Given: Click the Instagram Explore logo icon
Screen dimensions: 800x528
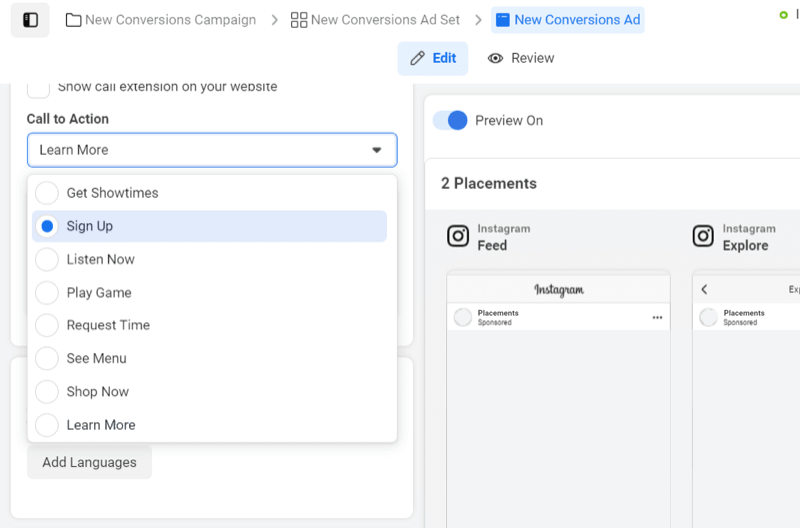Looking at the screenshot, I should (704, 237).
